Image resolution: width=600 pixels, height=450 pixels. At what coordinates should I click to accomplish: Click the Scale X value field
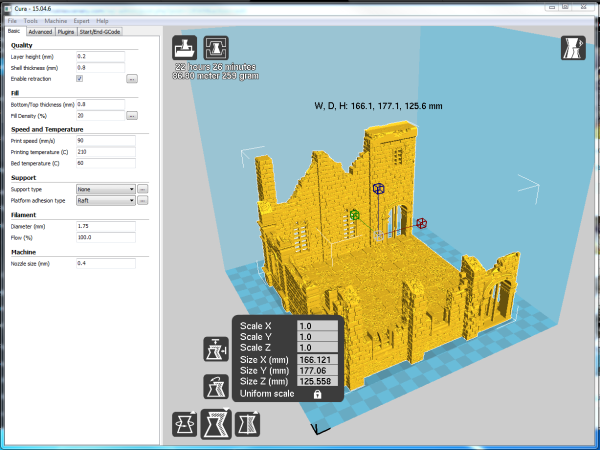coord(318,326)
